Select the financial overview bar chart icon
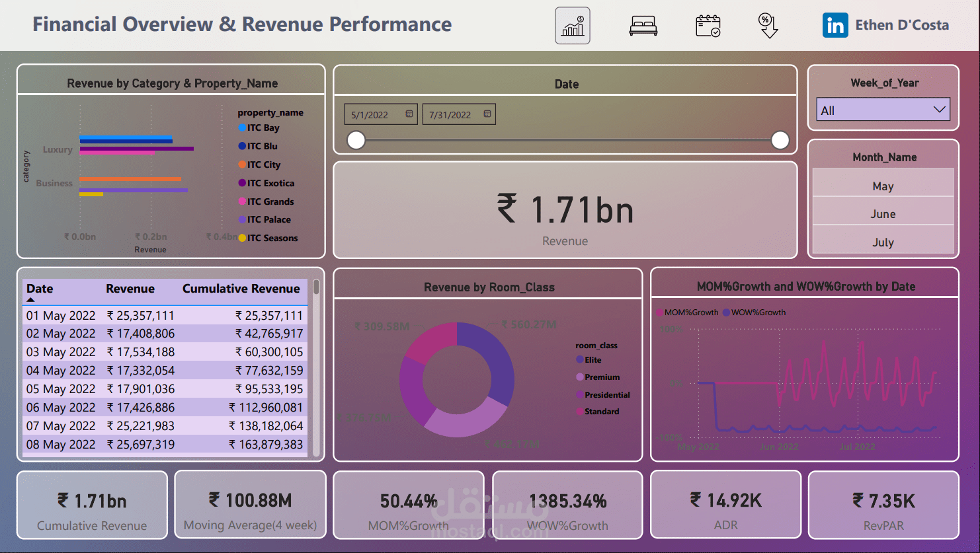980x553 pixels. tap(572, 26)
